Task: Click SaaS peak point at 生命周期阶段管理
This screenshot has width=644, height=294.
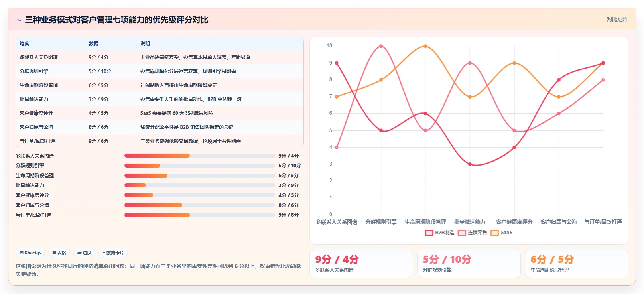Action: pos(425,46)
